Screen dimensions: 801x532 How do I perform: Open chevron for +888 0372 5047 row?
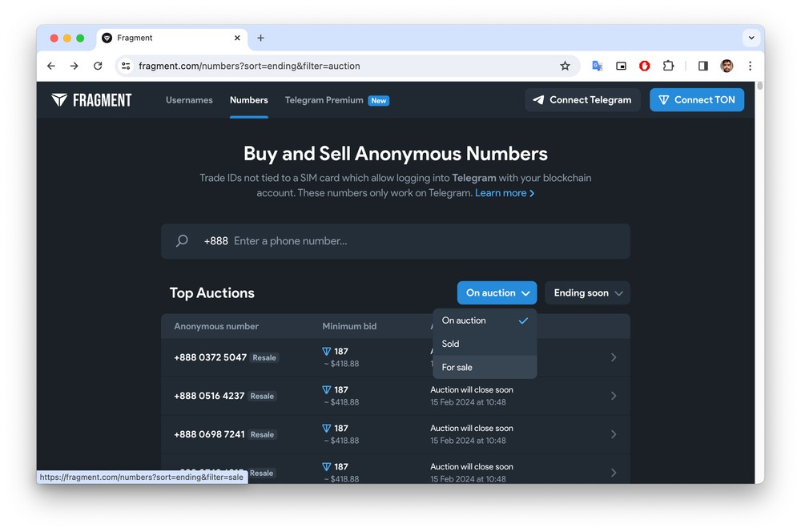tap(614, 357)
